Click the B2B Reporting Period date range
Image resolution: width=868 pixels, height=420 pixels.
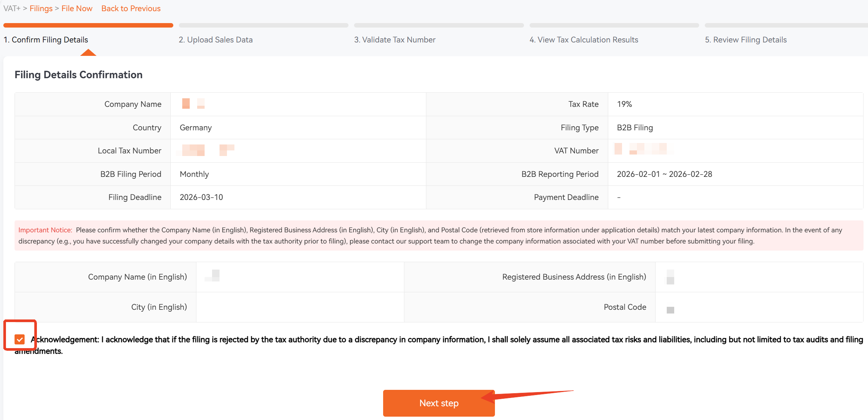665,174
